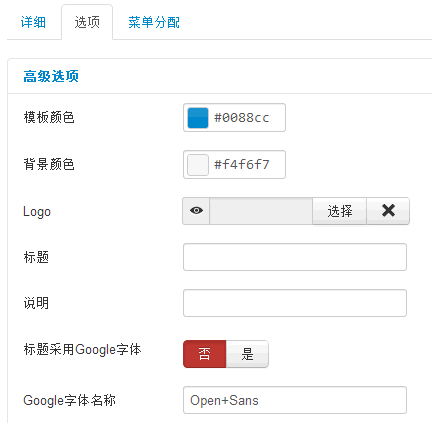Focus the 标题 text field
Screen dimensions: 432x423
point(295,257)
